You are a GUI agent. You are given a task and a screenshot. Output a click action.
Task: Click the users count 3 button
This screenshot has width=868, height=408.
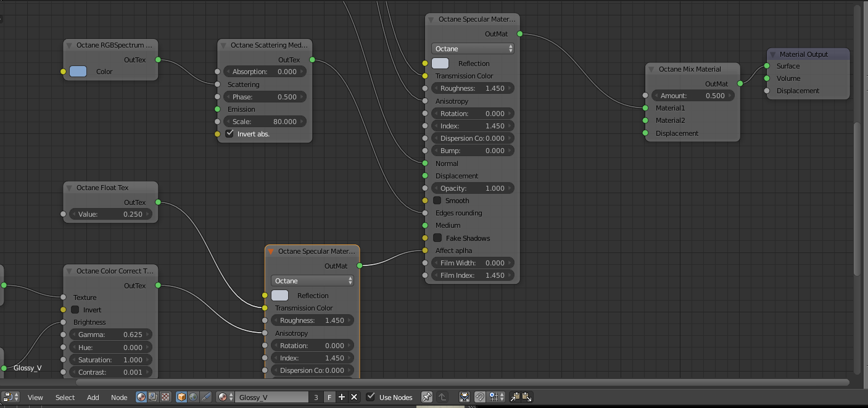click(x=316, y=397)
